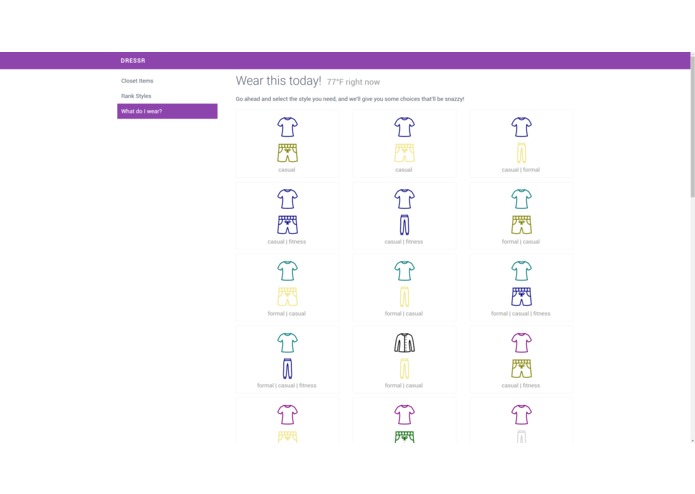Image resolution: width=695 pixels, height=494 pixels.
Task: Click navy shirt icon paired with pale yellow shorts
Action: [x=404, y=127]
